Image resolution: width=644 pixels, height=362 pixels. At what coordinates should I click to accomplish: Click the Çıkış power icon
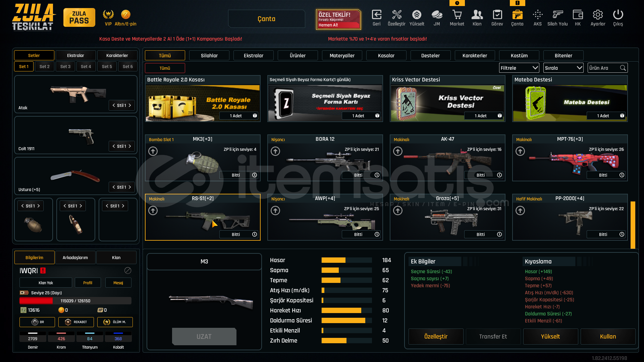tap(618, 15)
